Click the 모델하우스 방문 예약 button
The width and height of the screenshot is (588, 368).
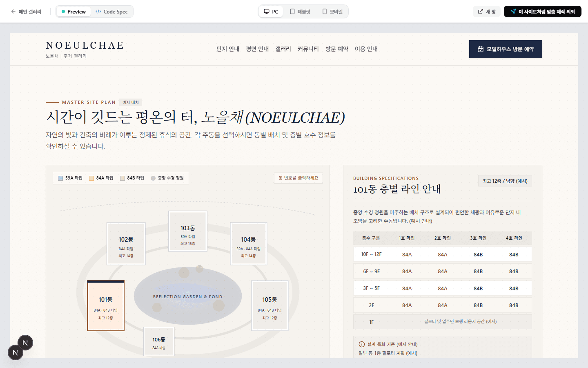tap(506, 49)
